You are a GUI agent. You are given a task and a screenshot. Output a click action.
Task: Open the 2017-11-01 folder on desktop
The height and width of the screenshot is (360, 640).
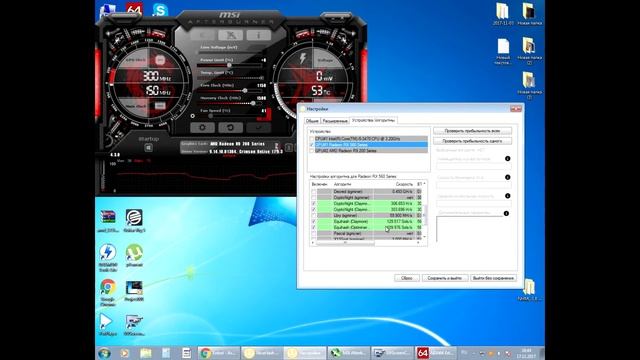[x=502, y=14]
